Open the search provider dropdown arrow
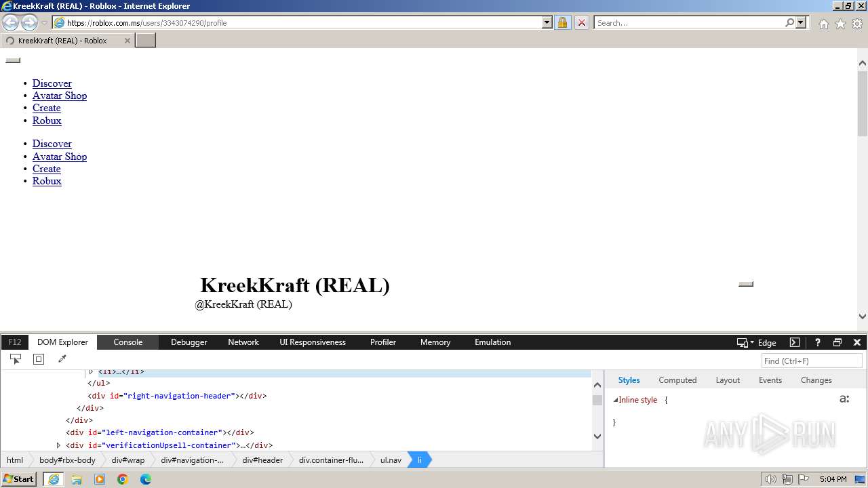 [801, 22]
